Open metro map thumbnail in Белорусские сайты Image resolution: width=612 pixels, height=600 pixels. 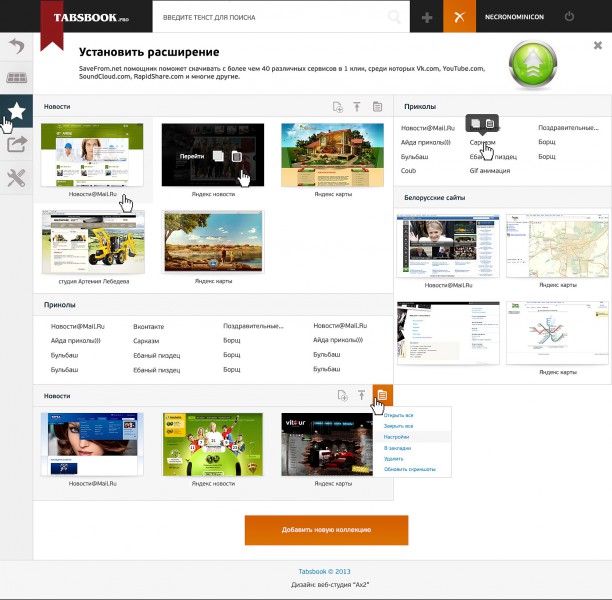point(557,333)
